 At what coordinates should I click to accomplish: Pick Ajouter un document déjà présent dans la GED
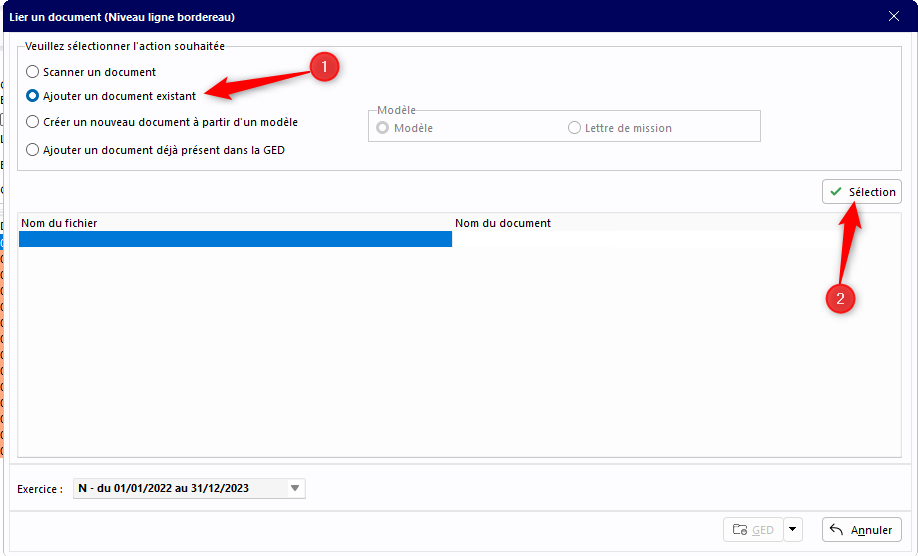[33, 150]
